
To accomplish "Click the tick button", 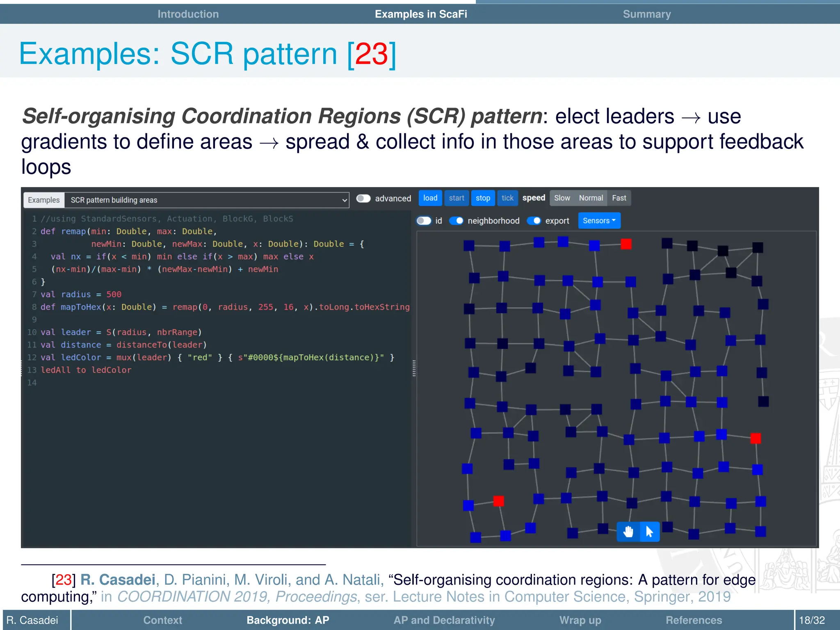I will tap(507, 198).
